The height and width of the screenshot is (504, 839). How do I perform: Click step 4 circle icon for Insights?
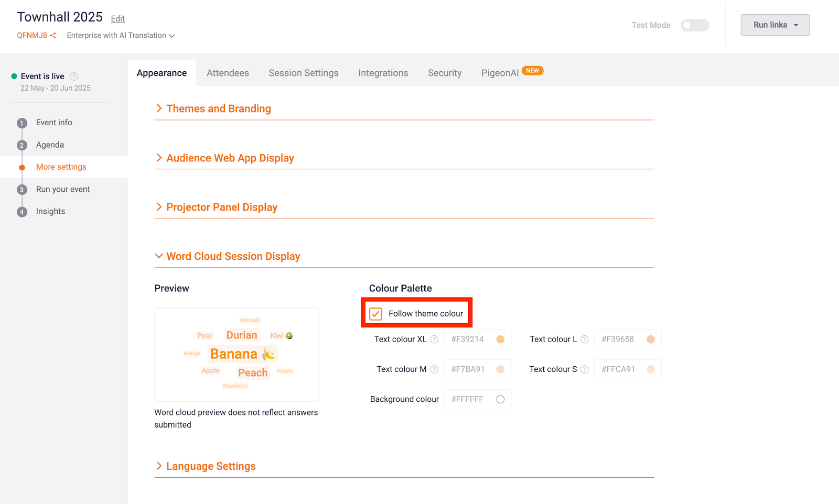[x=21, y=212]
